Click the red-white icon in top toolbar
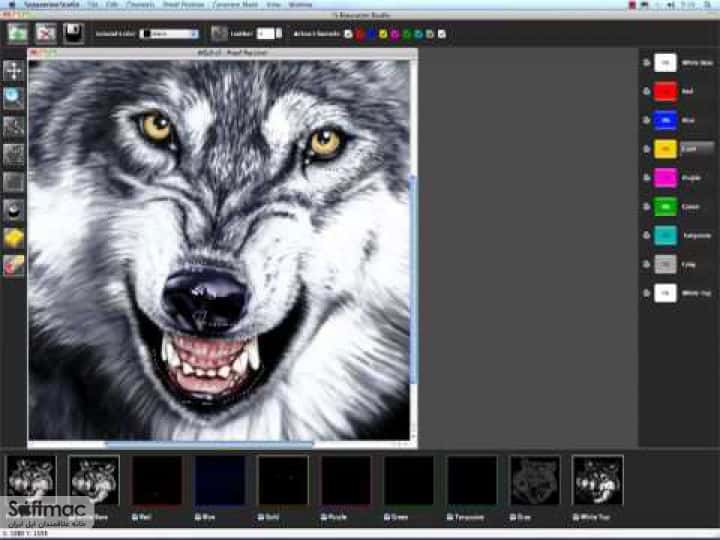 [46, 34]
